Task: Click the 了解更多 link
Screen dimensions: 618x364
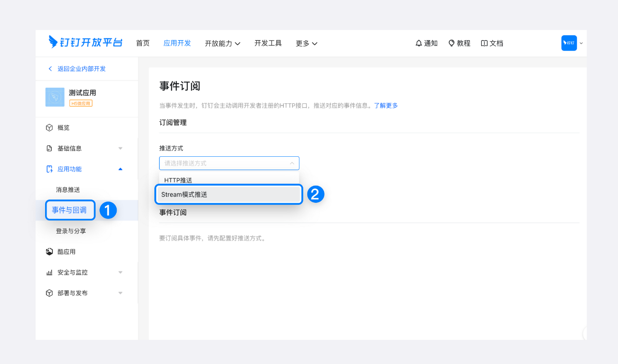Action: coord(386,105)
